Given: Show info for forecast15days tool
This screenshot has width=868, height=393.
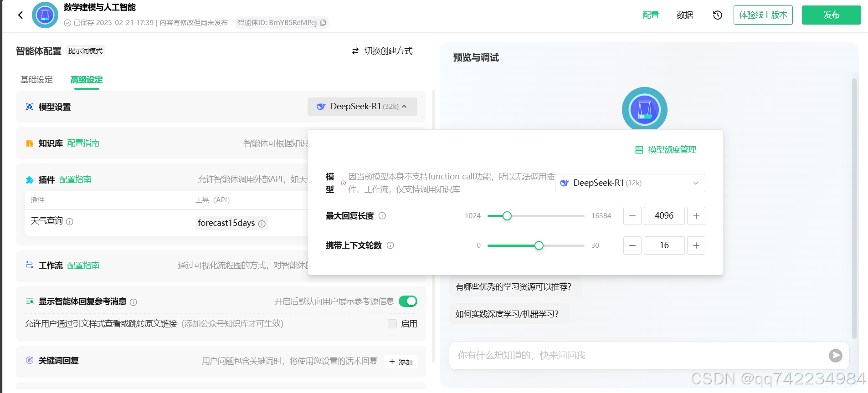Looking at the screenshot, I should coord(262,224).
